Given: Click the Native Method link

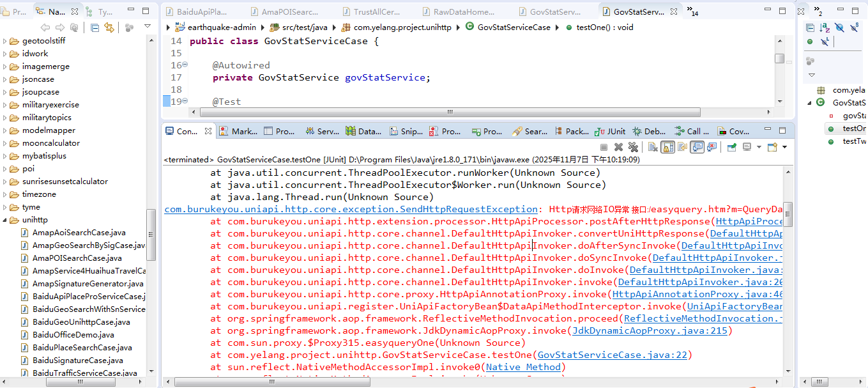Looking at the screenshot, I should (524, 368).
